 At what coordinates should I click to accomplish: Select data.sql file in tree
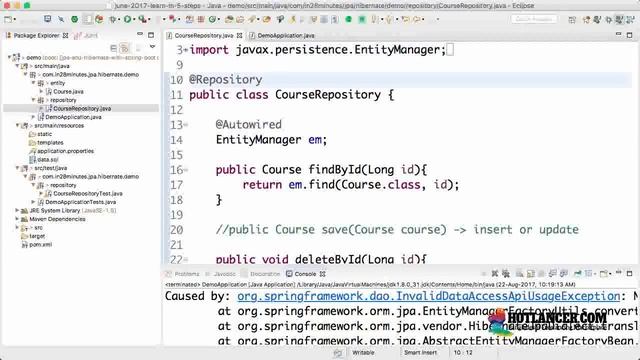(48, 160)
